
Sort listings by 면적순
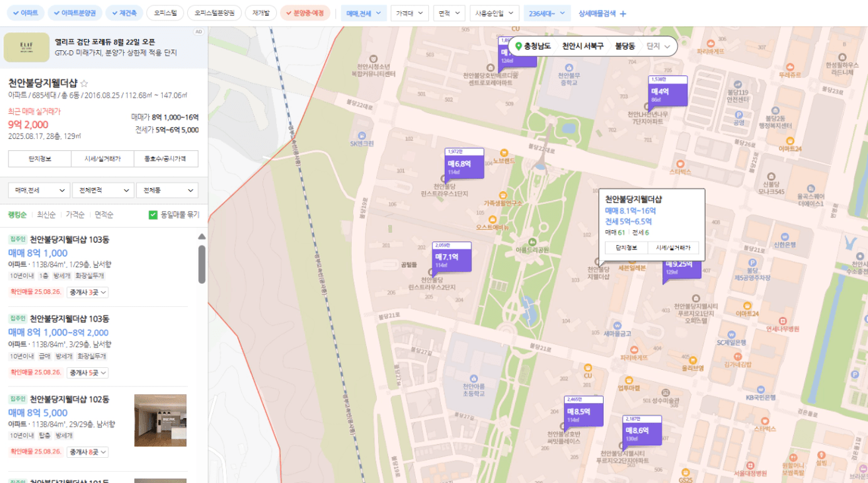coord(104,214)
